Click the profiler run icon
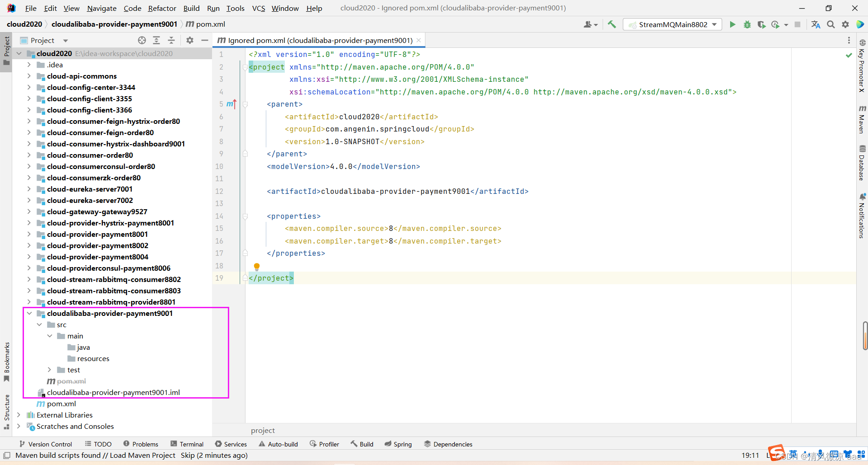The height and width of the screenshot is (465, 868). click(776, 24)
